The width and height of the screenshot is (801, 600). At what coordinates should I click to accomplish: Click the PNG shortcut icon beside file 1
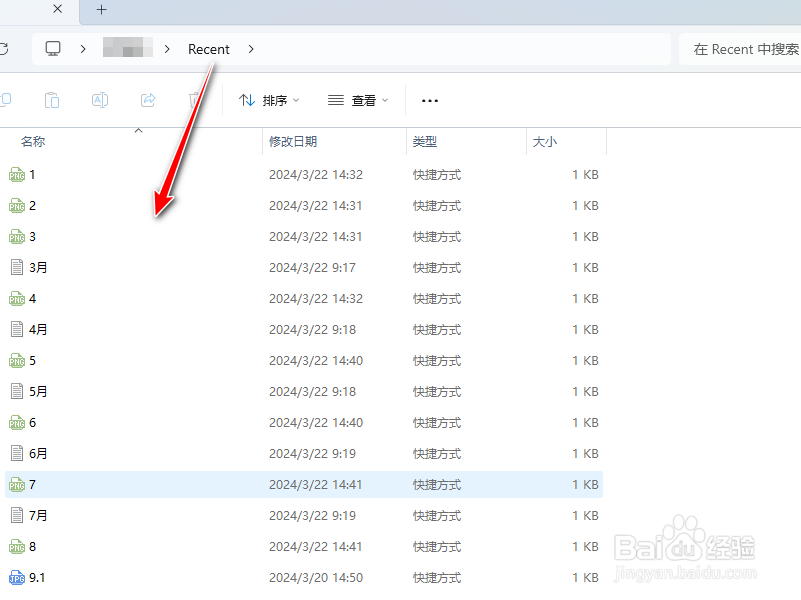pos(16,174)
